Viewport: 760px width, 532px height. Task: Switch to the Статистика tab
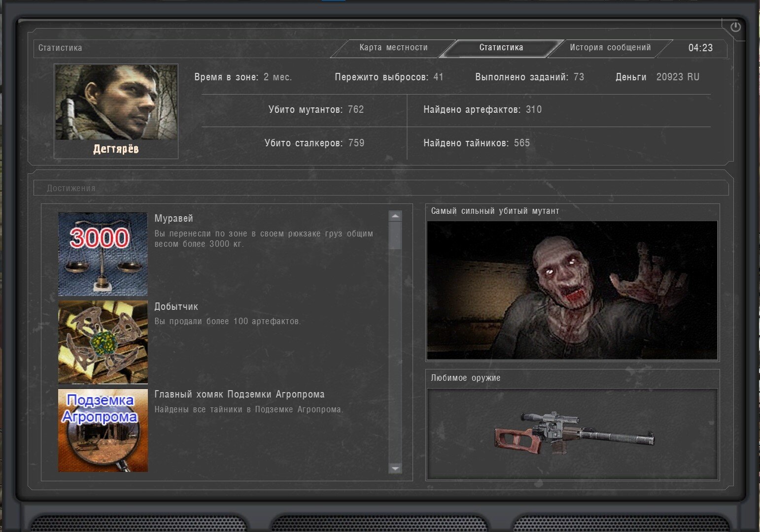(501, 48)
